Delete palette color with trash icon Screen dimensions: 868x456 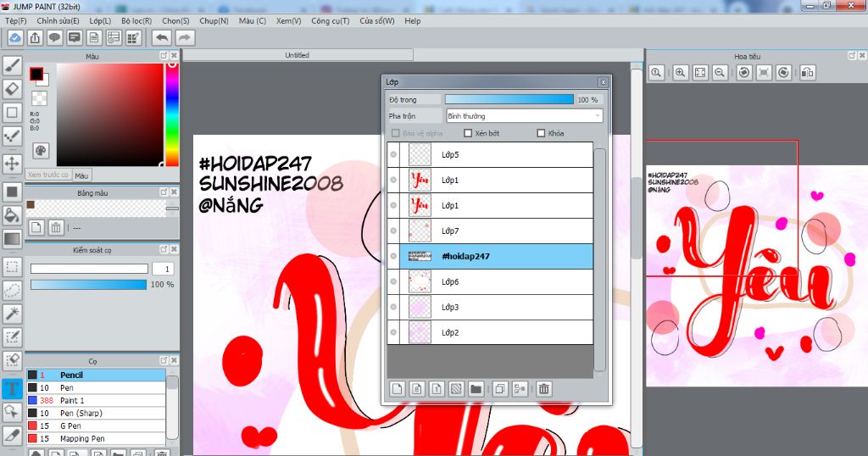56,227
